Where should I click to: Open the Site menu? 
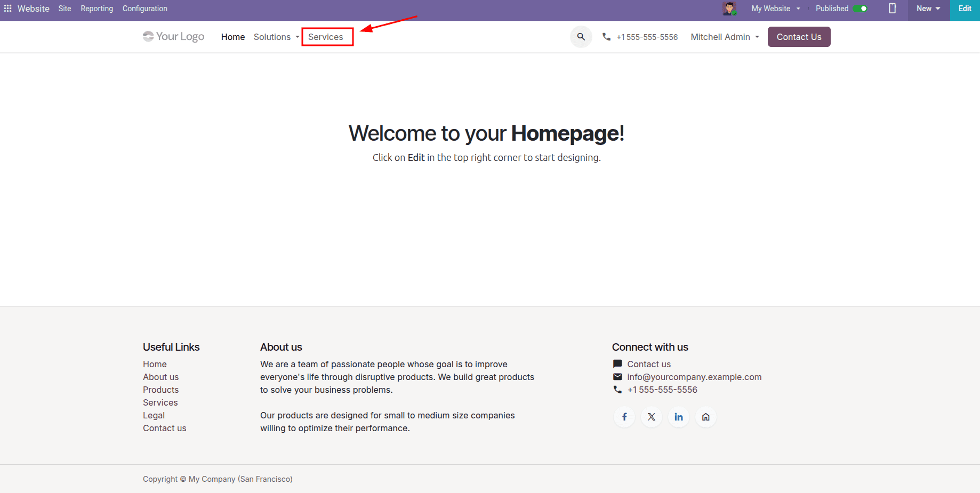click(x=65, y=9)
